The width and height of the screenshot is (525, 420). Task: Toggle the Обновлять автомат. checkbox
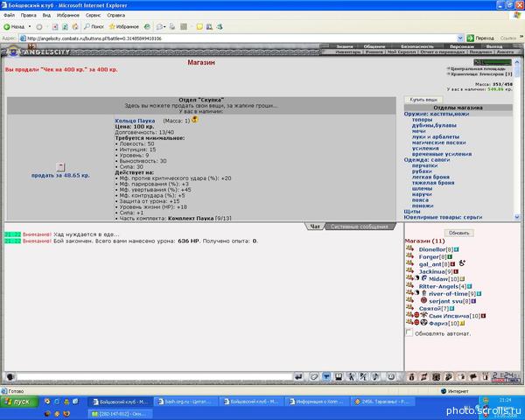[x=409, y=332]
